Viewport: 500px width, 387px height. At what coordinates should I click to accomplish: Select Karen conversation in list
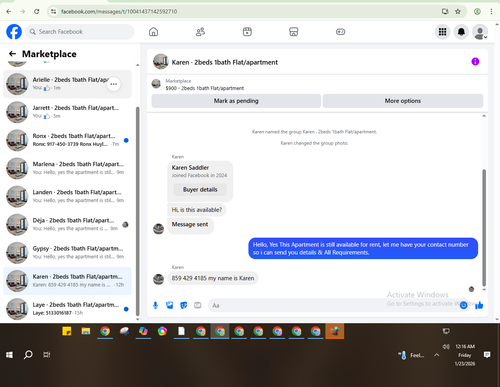(67, 281)
